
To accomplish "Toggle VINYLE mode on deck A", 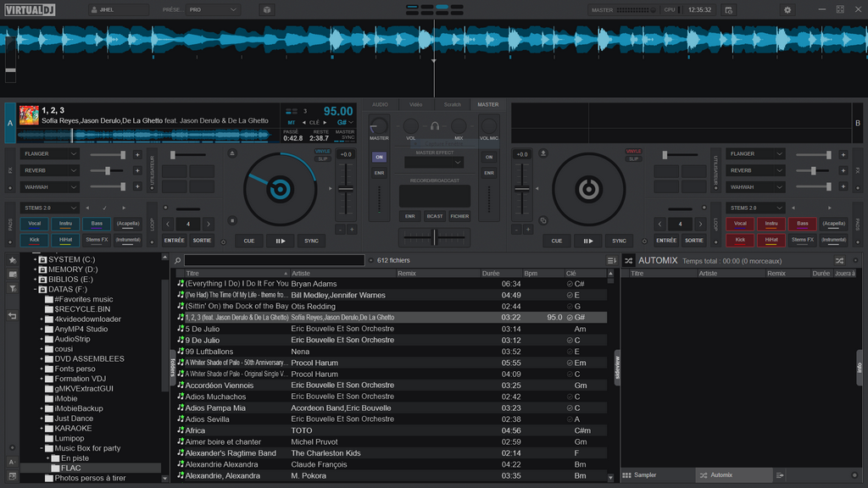I will click(322, 152).
